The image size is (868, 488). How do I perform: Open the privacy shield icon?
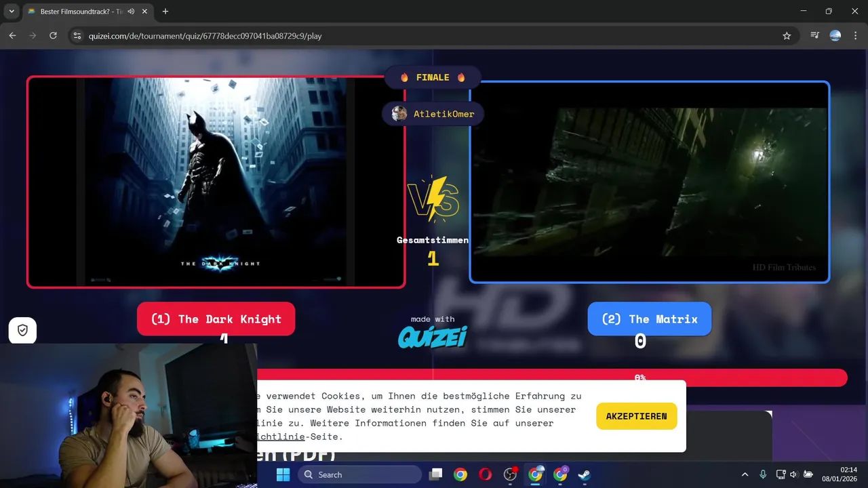click(x=22, y=330)
